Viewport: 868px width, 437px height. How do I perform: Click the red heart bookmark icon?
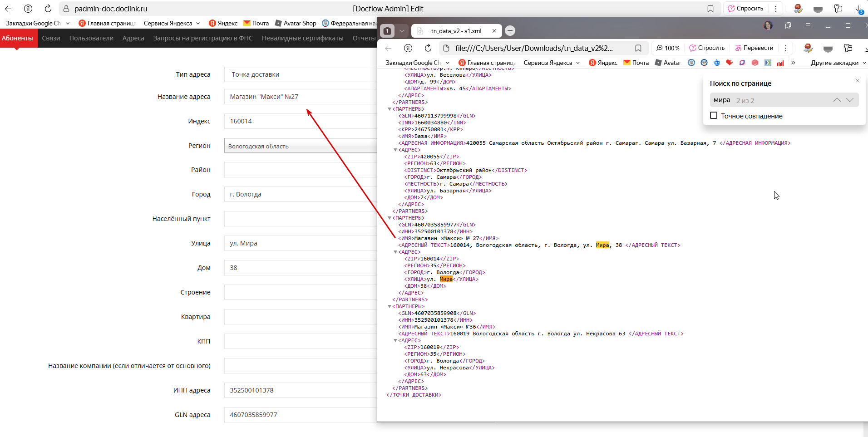coord(730,63)
